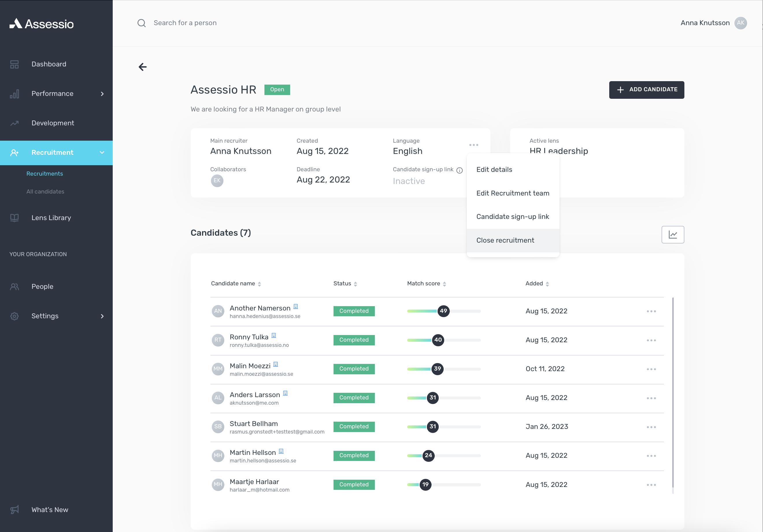Viewport: 763px width, 532px height.
Task: Click the search magnifier icon
Action: (x=142, y=23)
